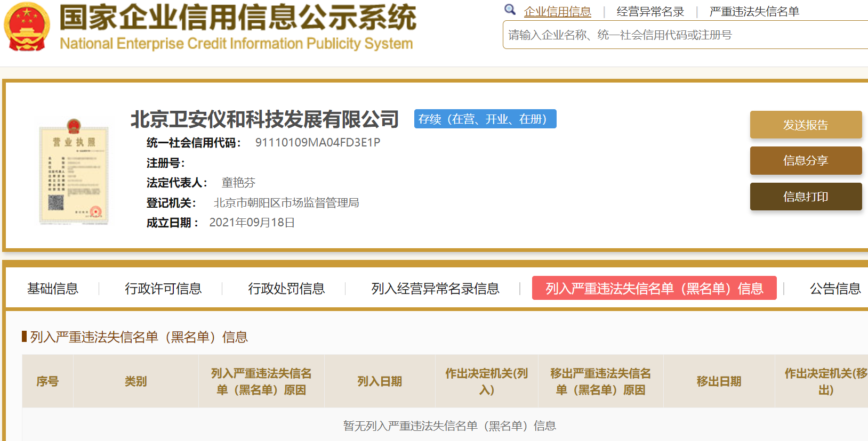The height and width of the screenshot is (441, 868).
Task: Click the 注册号 field label
Action: coord(166,163)
